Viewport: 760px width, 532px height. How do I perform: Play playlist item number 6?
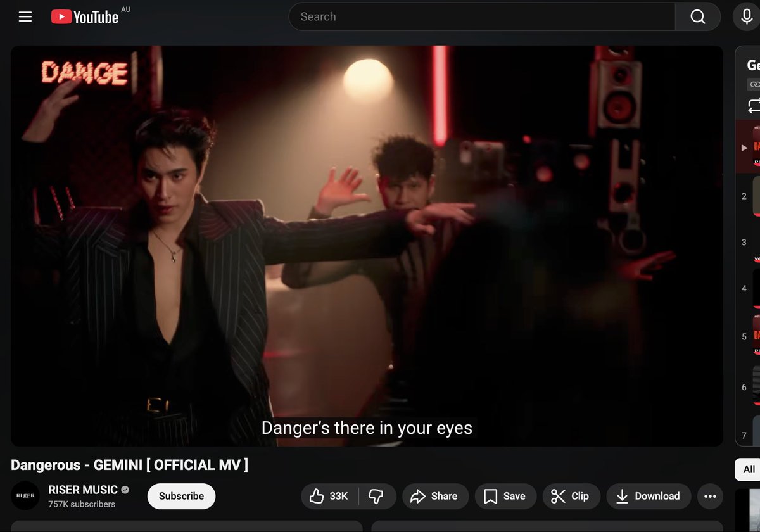(x=749, y=387)
